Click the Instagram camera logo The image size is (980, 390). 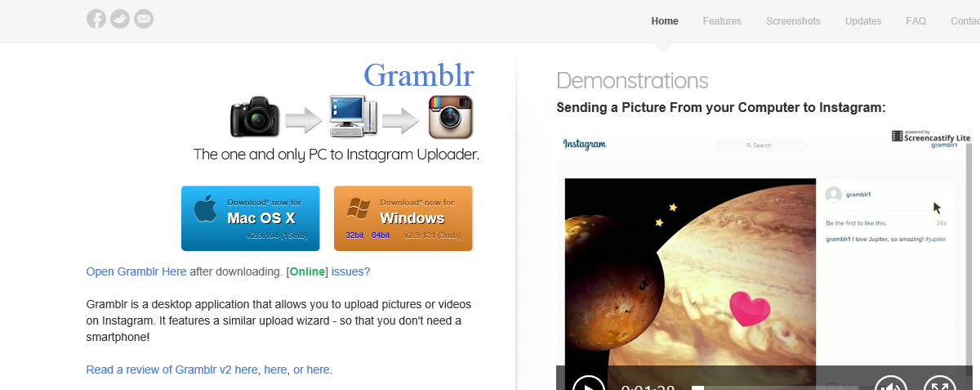[x=451, y=116]
